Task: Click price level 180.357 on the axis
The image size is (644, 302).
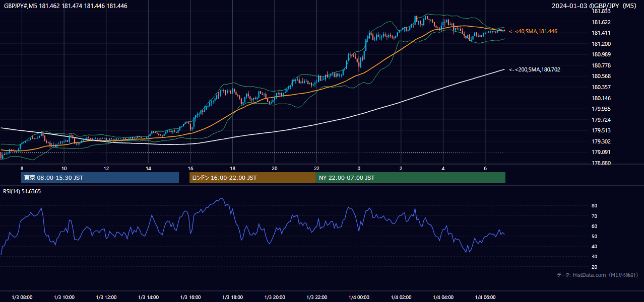Action: pyautogui.click(x=601, y=87)
